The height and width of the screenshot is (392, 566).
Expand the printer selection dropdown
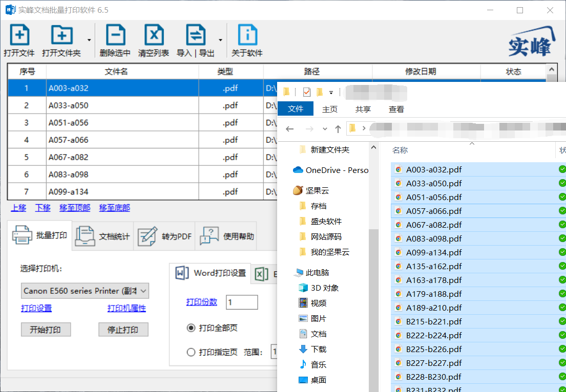point(143,291)
